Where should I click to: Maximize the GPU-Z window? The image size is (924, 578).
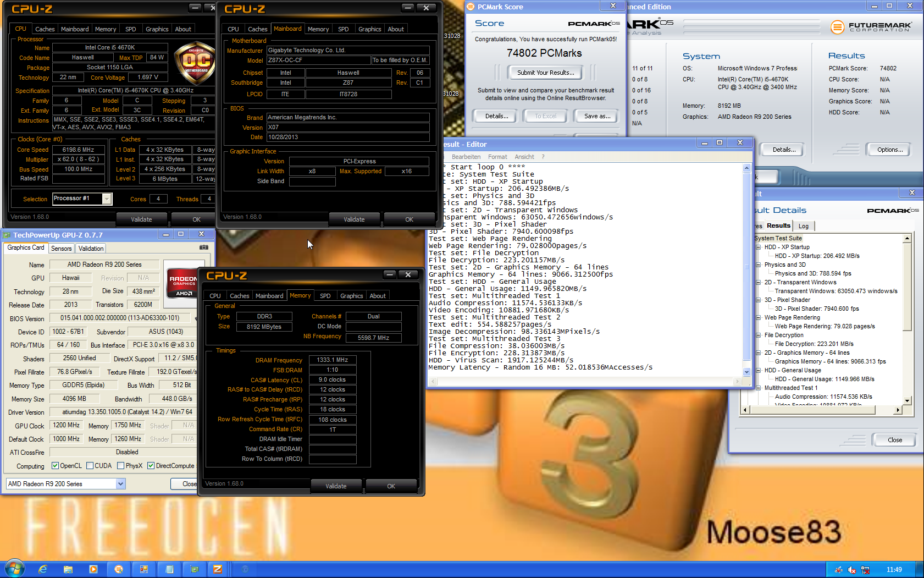(x=181, y=234)
